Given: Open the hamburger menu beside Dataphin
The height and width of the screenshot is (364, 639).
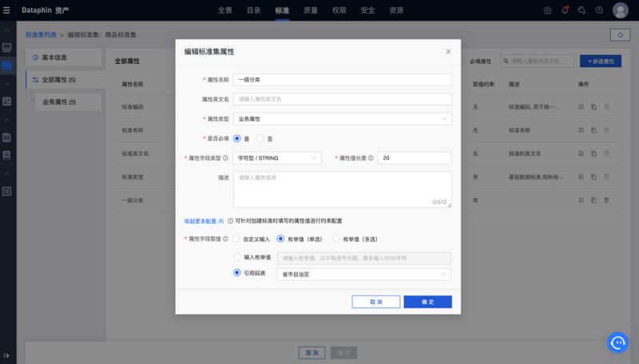Looking at the screenshot, I should 7,10.
